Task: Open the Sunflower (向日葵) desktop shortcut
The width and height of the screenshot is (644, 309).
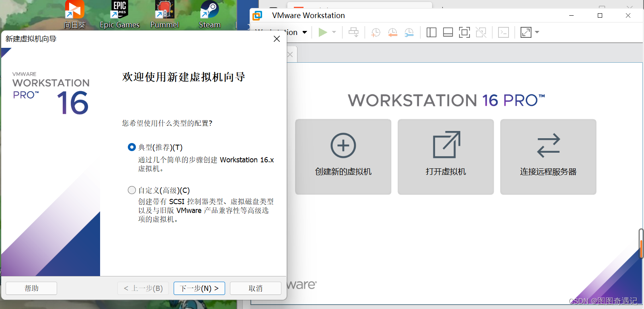Action: [75, 14]
